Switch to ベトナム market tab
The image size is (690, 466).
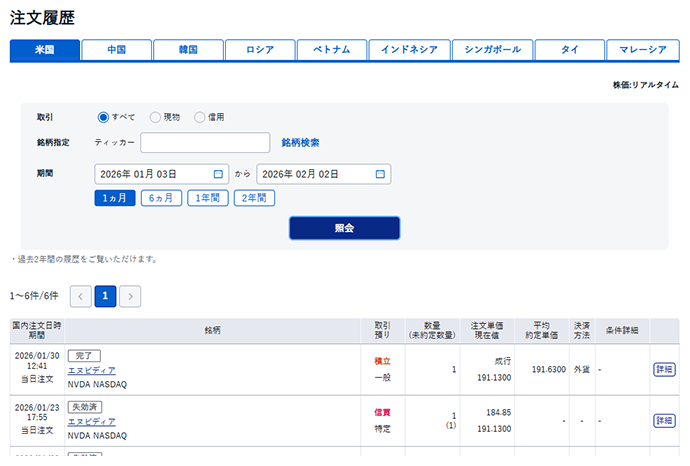pyautogui.click(x=331, y=50)
